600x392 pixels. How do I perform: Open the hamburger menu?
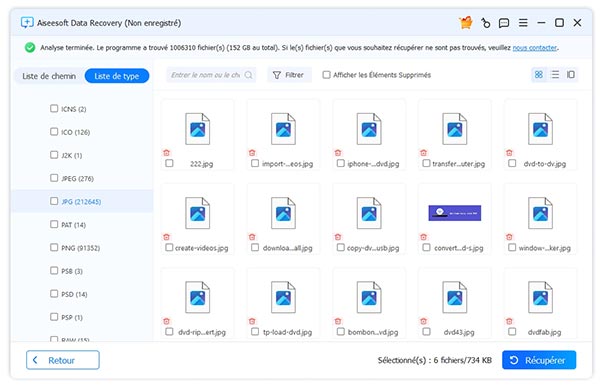(x=523, y=23)
